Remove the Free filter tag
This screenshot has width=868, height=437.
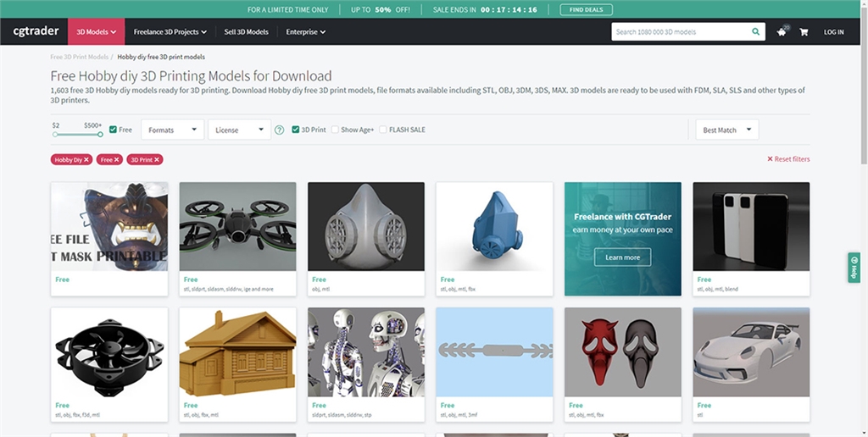pos(117,159)
